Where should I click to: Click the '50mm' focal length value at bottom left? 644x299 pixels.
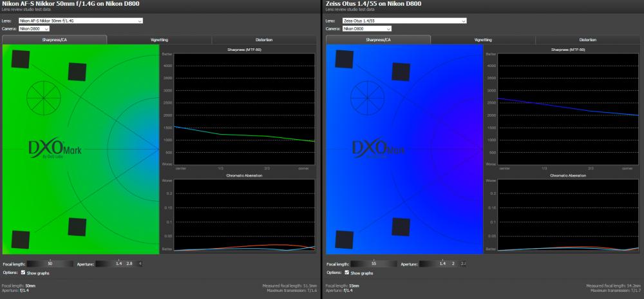[x=30, y=285]
